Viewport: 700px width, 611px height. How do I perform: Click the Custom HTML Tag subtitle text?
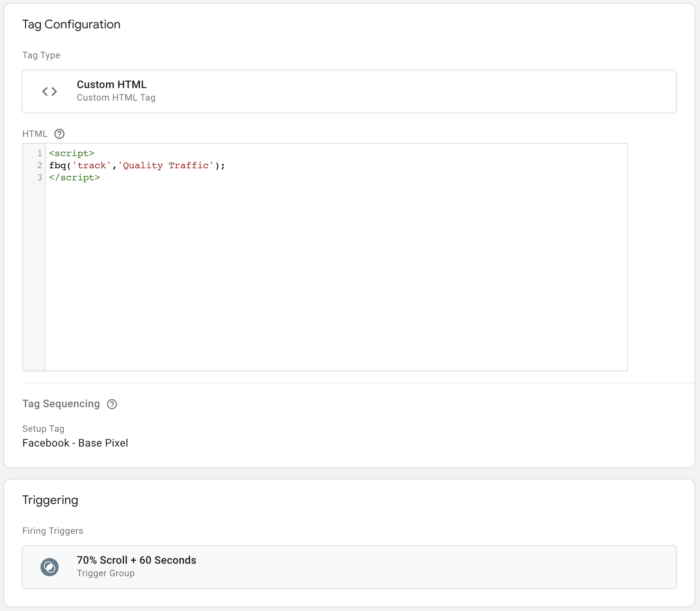coord(116,98)
